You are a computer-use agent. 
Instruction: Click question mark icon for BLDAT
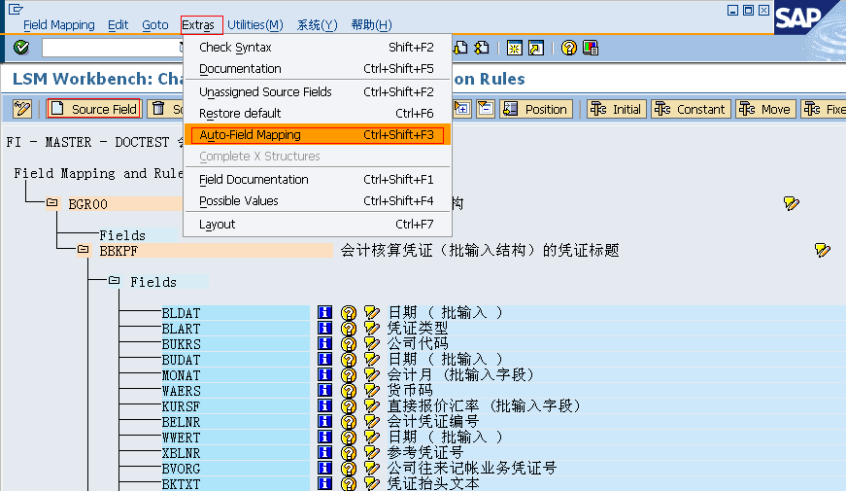coord(349,312)
